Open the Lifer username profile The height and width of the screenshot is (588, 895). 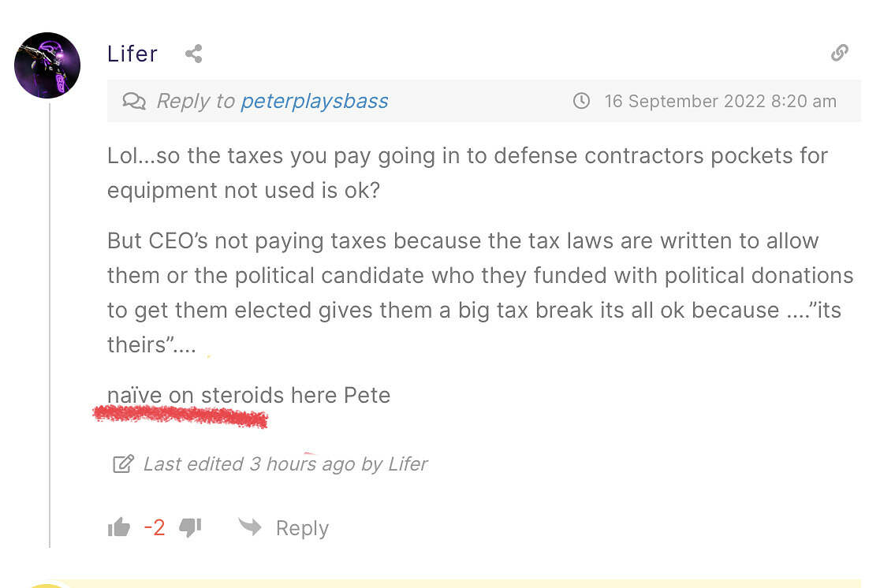click(132, 54)
